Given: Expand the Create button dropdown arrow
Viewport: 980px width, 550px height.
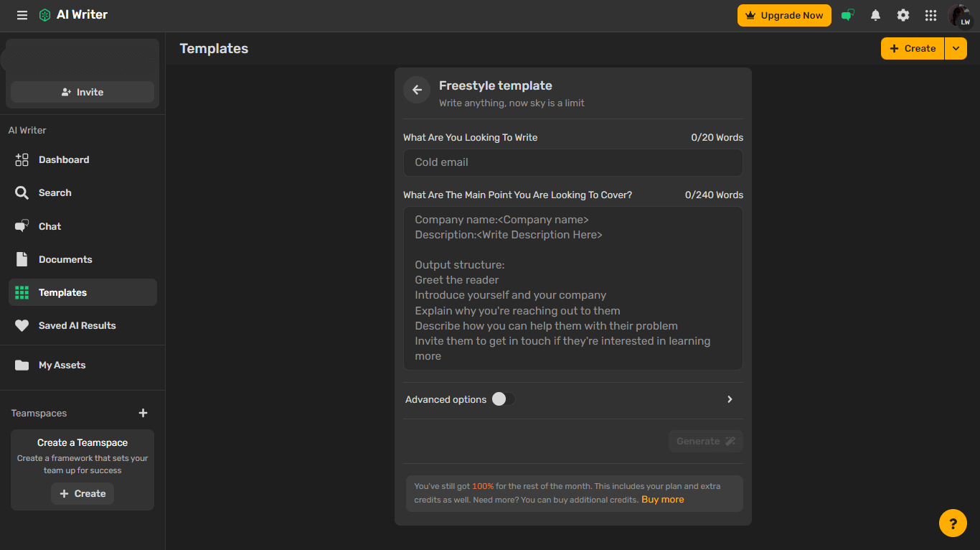Looking at the screenshot, I should 956,49.
